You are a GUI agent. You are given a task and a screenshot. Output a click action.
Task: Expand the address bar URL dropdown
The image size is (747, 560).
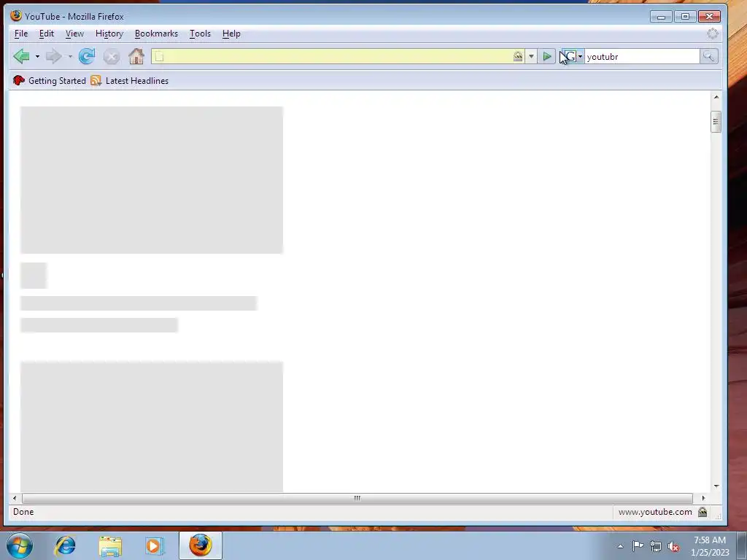click(531, 57)
